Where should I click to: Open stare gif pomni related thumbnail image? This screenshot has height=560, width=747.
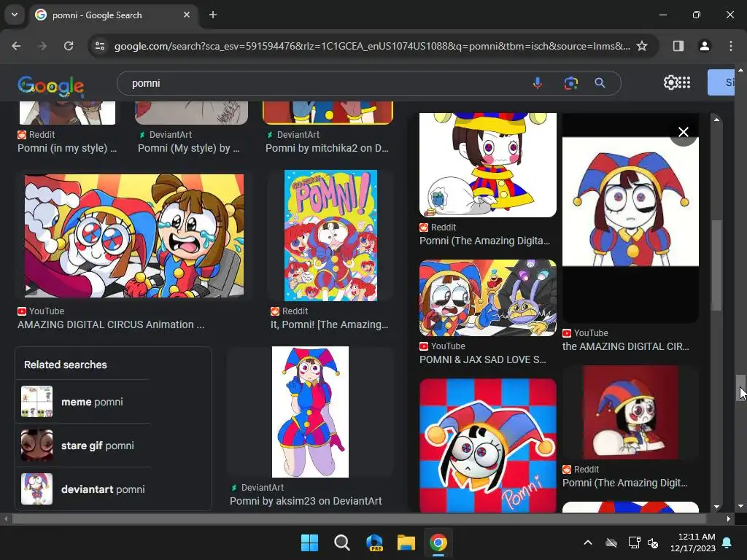36,446
